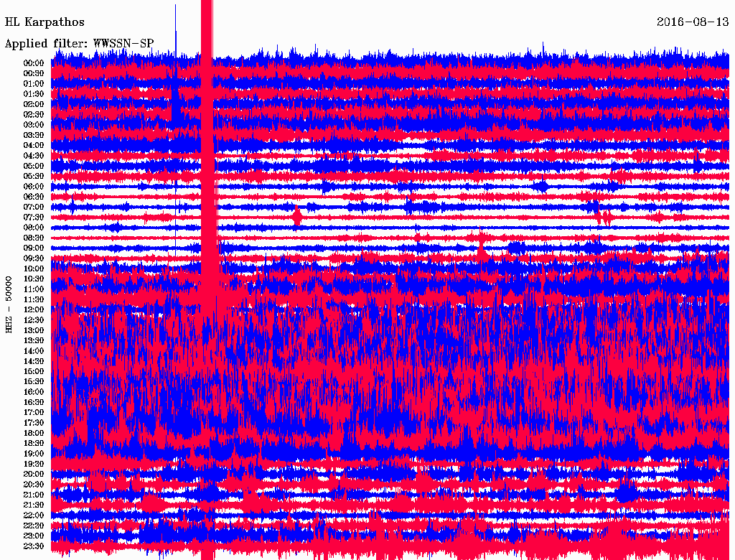Select the 22:30 time label

click(x=34, y=526)
